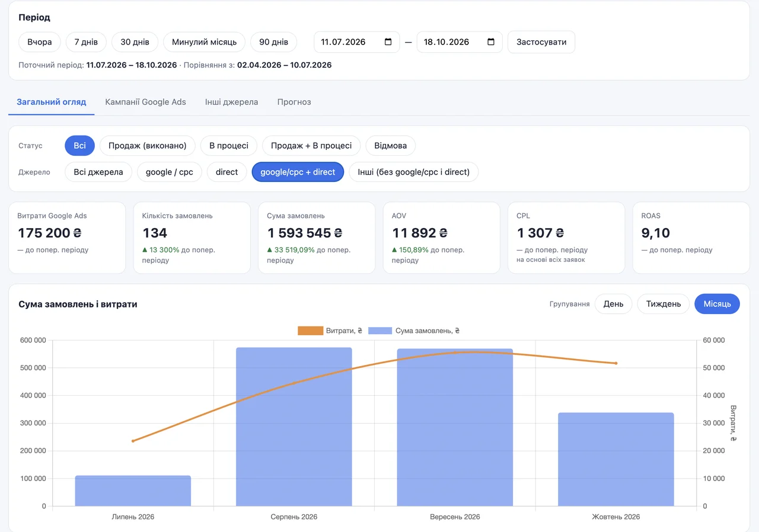Group the chart by Тиждень
The height and width of the screenshot is (532, 759).
pos(663,304)
